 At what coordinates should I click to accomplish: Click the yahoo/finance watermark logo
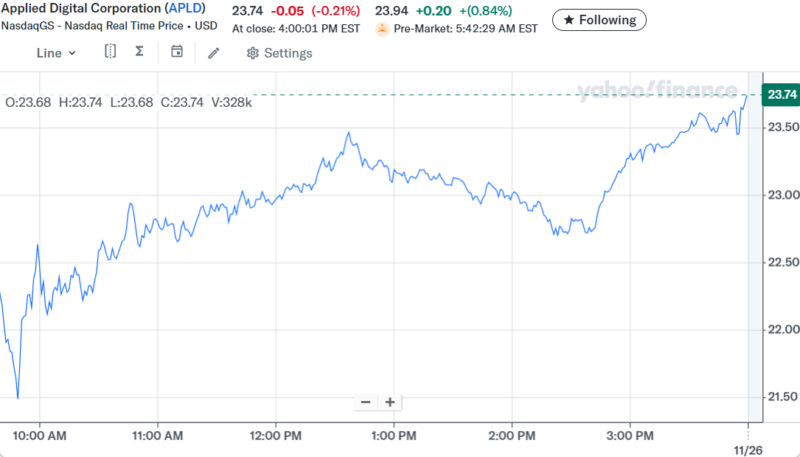click(x=655, y=93)
